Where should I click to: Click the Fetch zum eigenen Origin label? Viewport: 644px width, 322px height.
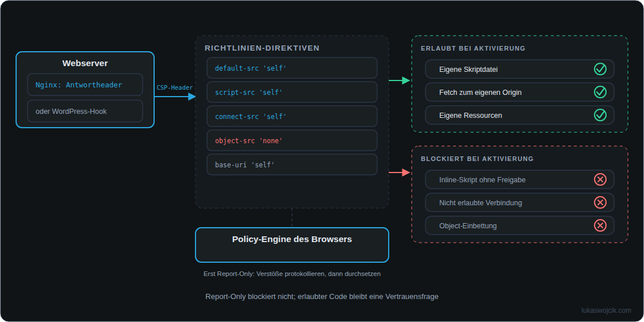[480, 93]
